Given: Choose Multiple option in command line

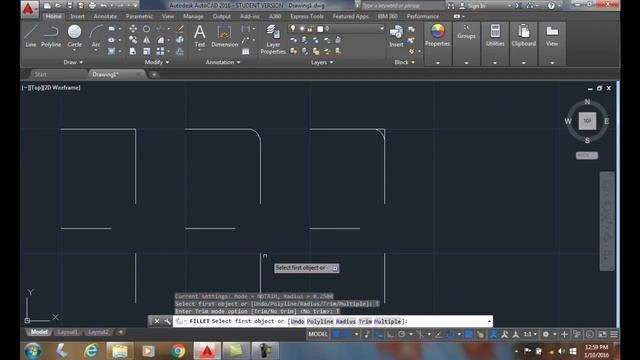Looking at the screenshot, I should 387,322.
